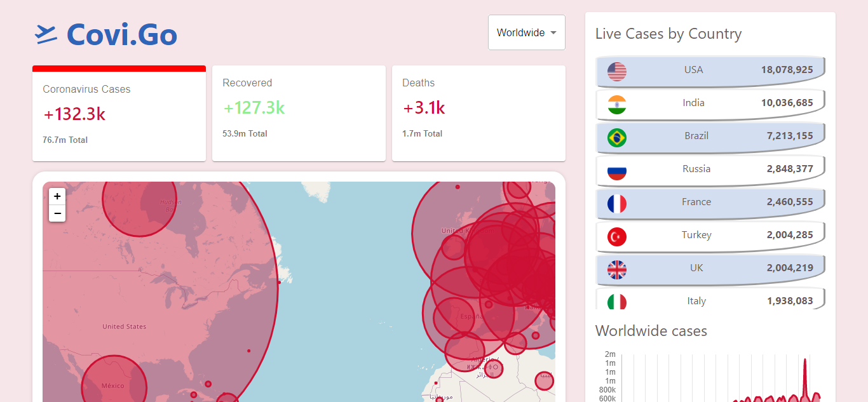Click the 76.7m Total text
The height and width of the screenshot is (402, 868).
pos(65,140)
